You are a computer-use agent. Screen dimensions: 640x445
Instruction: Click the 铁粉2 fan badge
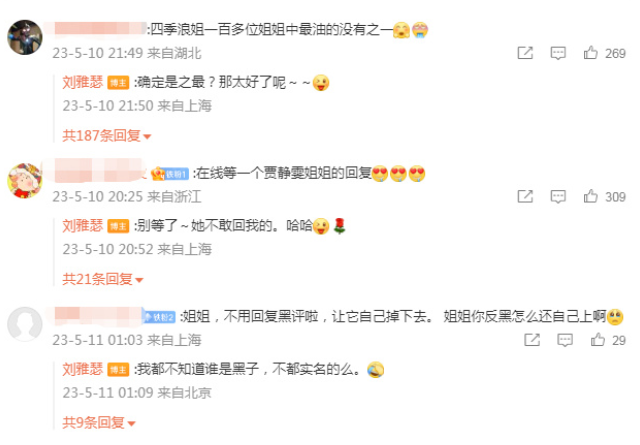click(x=159, y=317)
